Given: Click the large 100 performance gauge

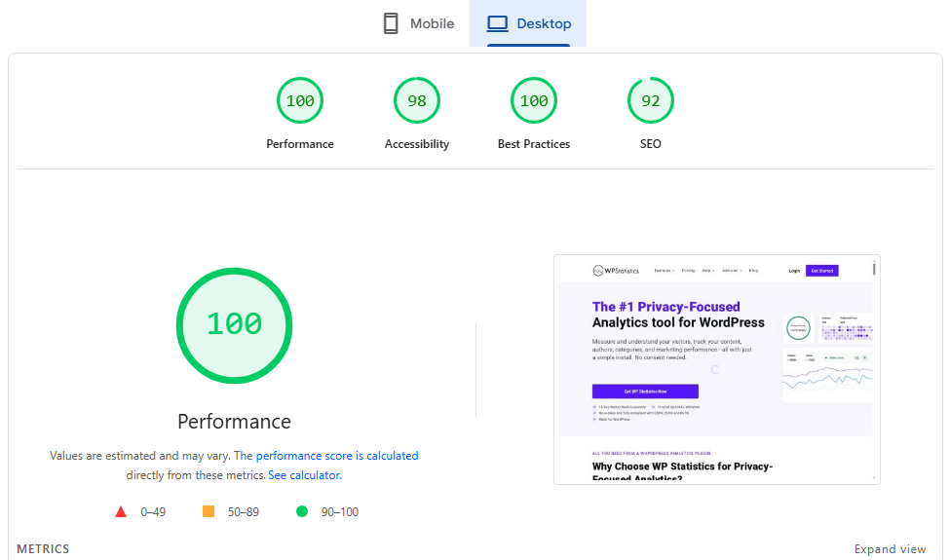Looking at the screenshot, I should point(235,325).
